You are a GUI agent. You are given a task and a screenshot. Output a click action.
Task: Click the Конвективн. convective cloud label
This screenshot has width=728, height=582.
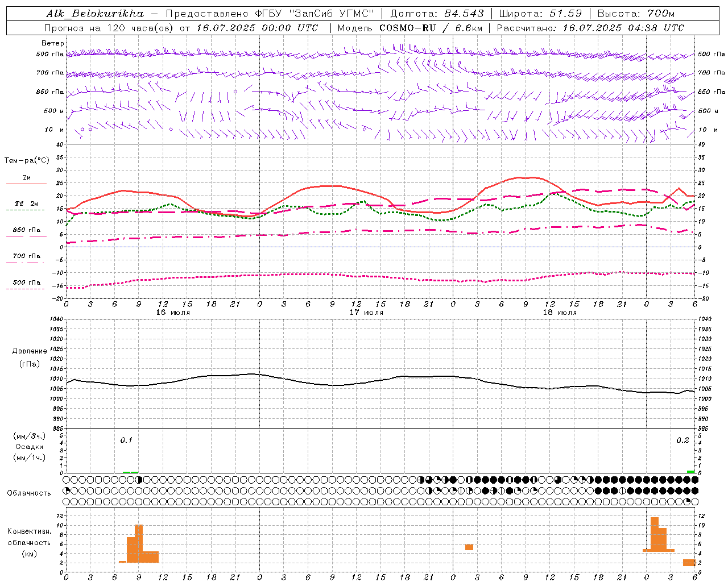click(30, 531)
